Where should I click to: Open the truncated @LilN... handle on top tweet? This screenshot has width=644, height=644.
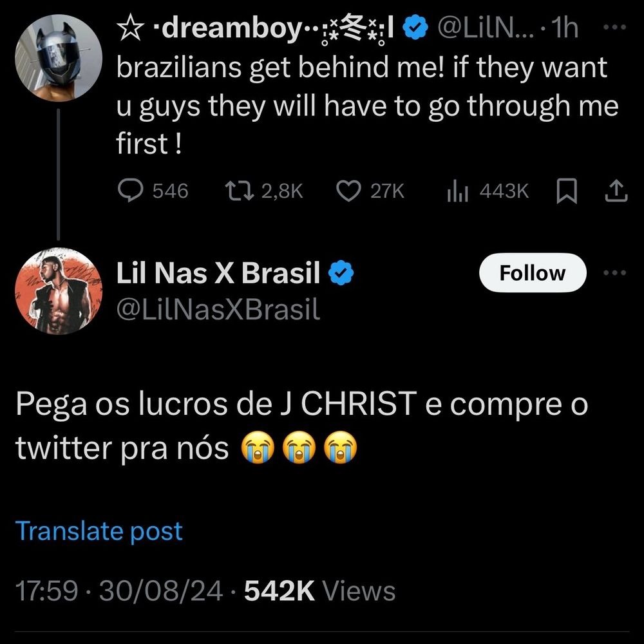tap(486, 28)
